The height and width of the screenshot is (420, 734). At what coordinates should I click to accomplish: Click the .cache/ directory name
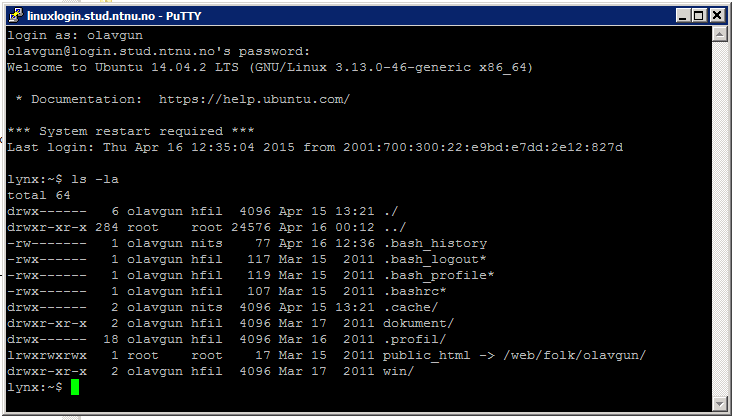pyautogui.click(x=411, y=307)
